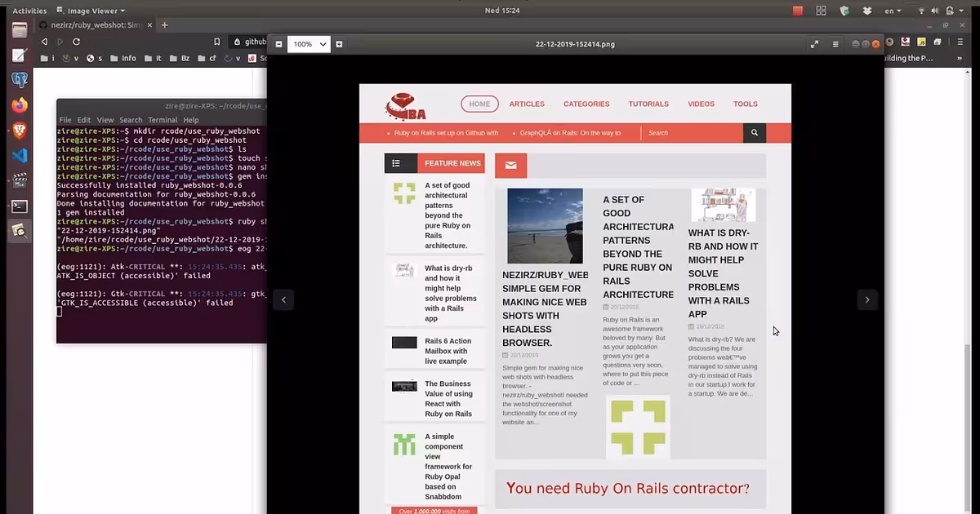Screen dimensions: 980x514
Task: Click the orange envelope mail icon
Action: 511,165
